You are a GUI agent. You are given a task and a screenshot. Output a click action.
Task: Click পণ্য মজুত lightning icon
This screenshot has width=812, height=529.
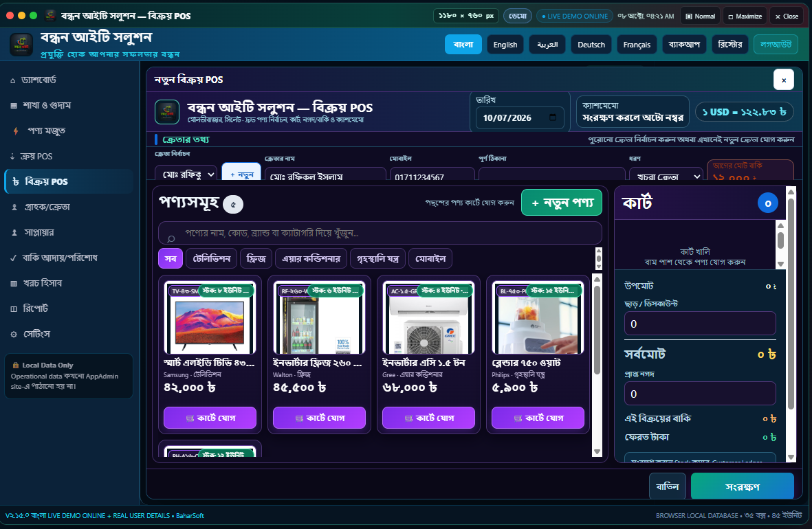click(16, 131)
